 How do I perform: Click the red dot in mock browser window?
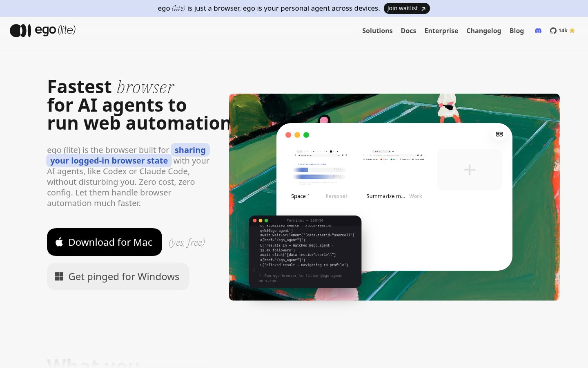tap(288, 135)
